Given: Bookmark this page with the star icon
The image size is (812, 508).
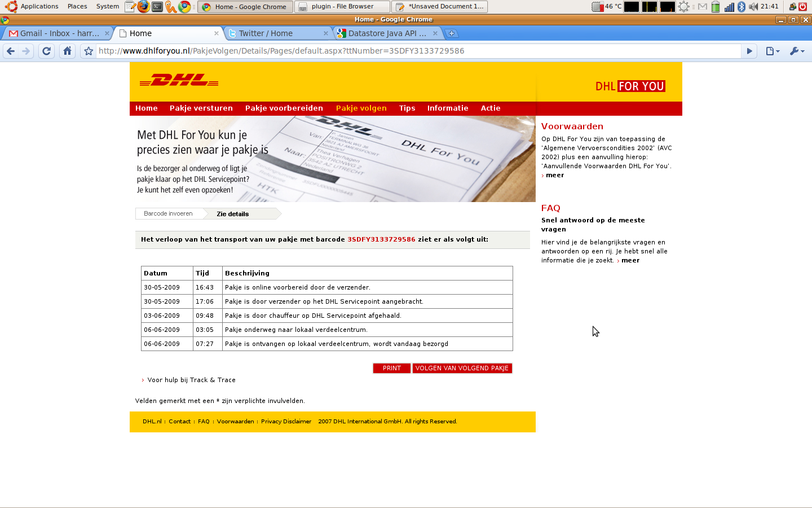Looking at the screenshot, I should pyautogui.click(x=89, y=51).
